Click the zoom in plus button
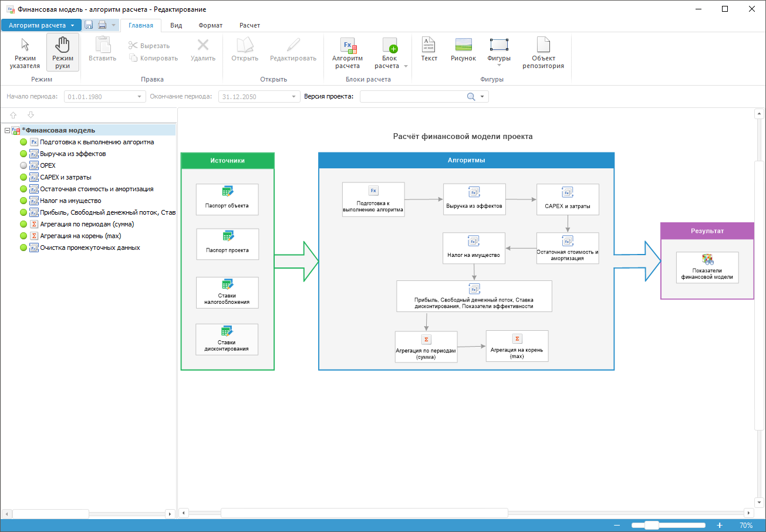This screenshot has width=766, height=532. coord(720,526)
